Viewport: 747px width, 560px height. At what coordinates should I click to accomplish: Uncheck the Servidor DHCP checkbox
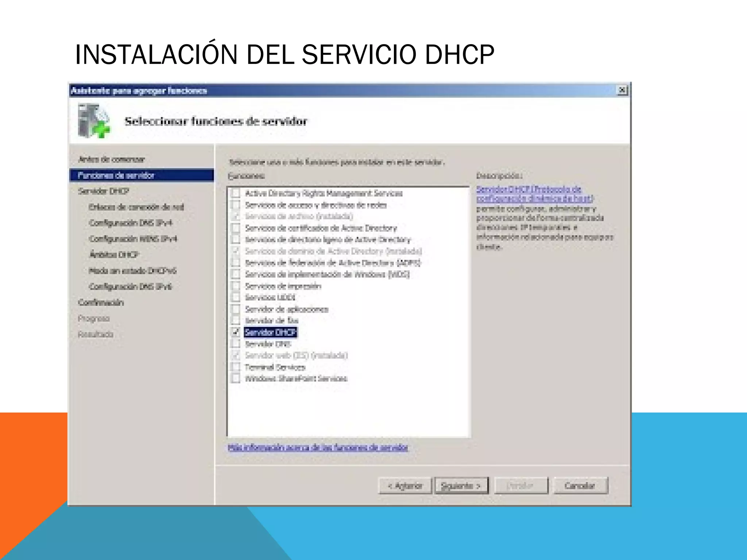coord(236,332)
